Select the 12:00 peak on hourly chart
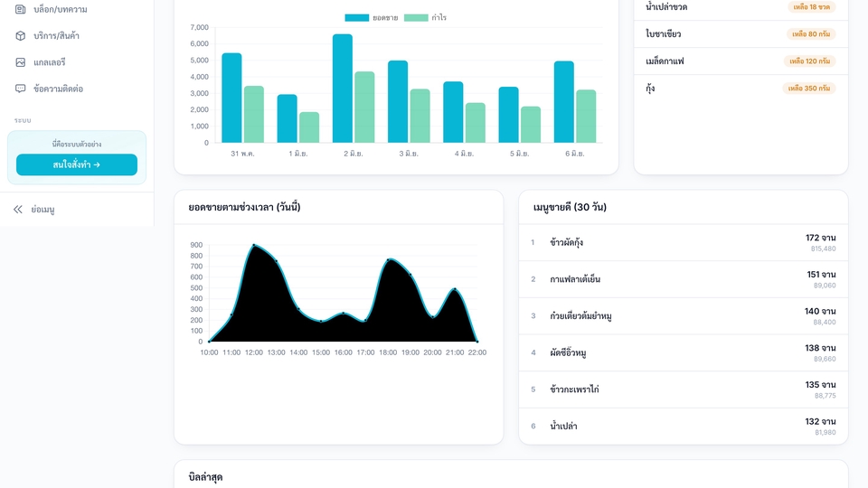 [254, 245]
